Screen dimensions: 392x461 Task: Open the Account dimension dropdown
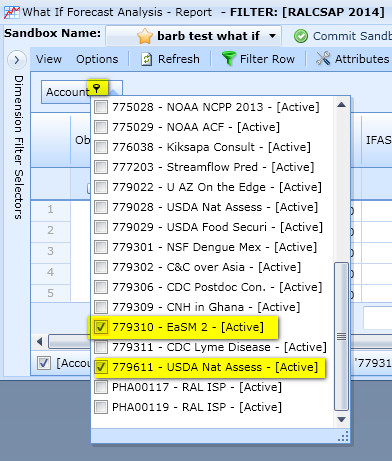82,92
